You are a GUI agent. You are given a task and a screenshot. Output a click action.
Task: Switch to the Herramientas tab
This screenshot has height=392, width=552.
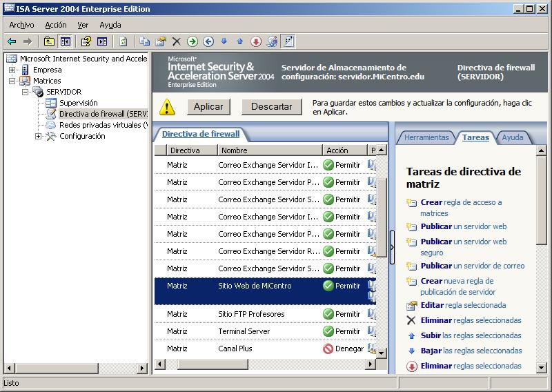point(426,137)
